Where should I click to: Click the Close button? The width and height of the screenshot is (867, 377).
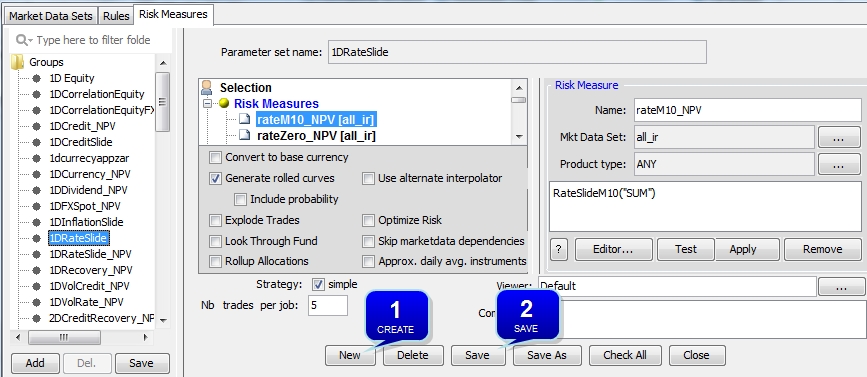point(696,355)
